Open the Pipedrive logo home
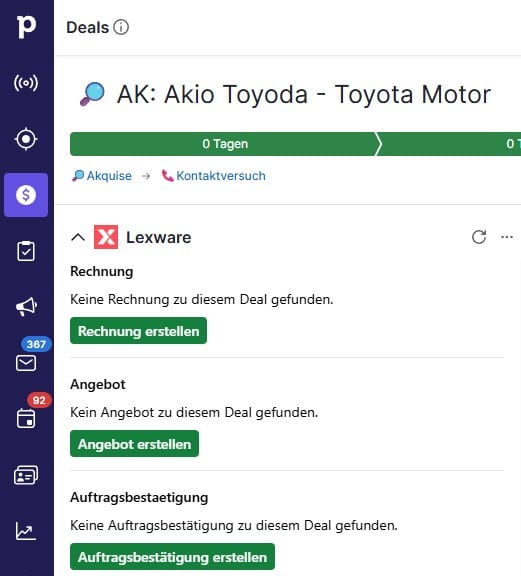Viewport: 521px width, 576px height. pyautogui.click(x=26, y=26)
